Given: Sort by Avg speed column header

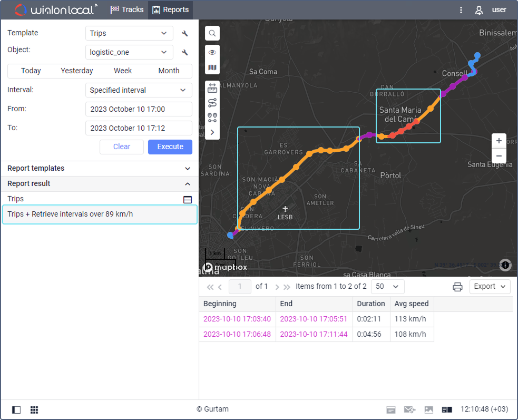Looking at the screenshot, I should pyautogui.click(x=412, y=304).
